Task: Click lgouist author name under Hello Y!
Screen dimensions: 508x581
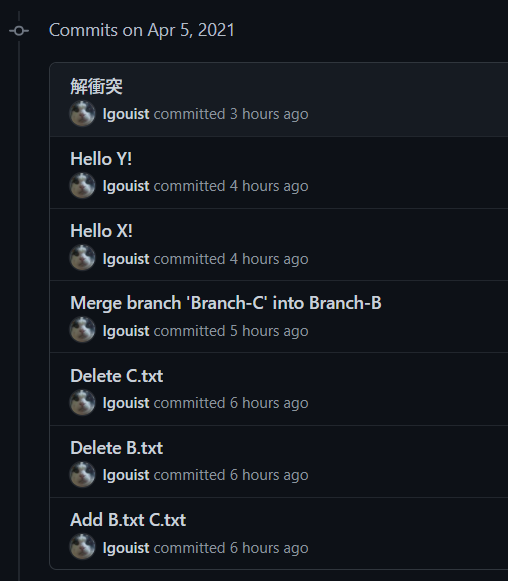Action: [x=126, y=186]
